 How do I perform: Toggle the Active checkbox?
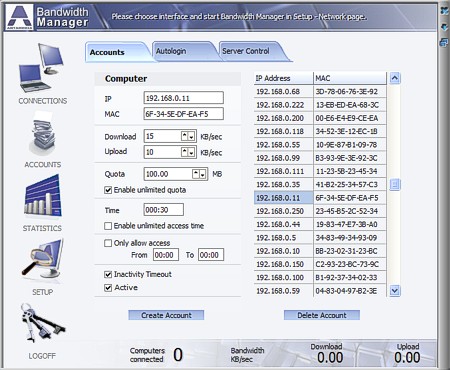pyautogui.click(x=108, y=288)
